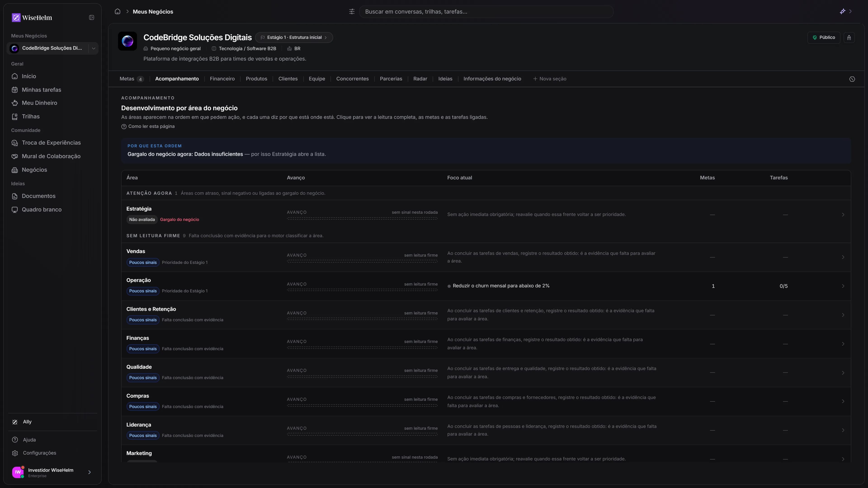Viewport: 868px width, 488px height.
Task: Open the Vendas row chevron
Action: coord(843,257)
